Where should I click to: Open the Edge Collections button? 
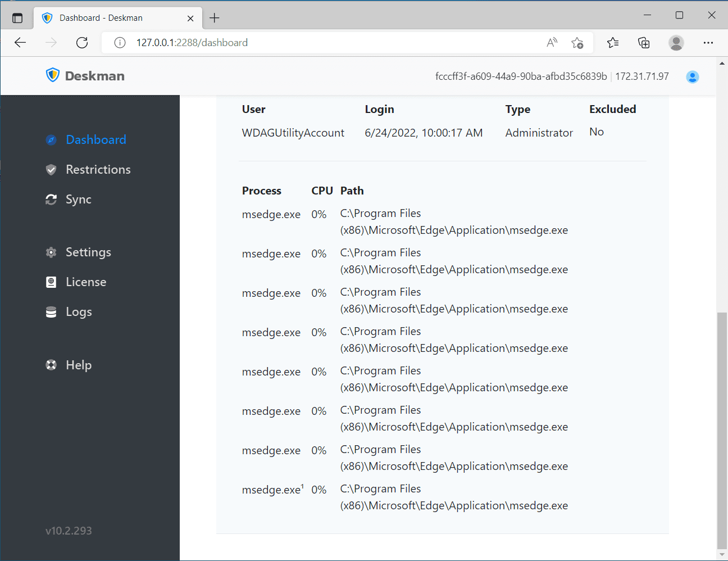click(x=644, y=43)
